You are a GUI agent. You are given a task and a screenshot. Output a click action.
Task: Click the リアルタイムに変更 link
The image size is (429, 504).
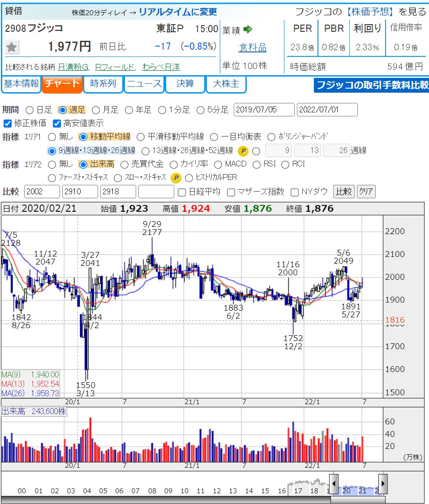click(x=178, y=12)
